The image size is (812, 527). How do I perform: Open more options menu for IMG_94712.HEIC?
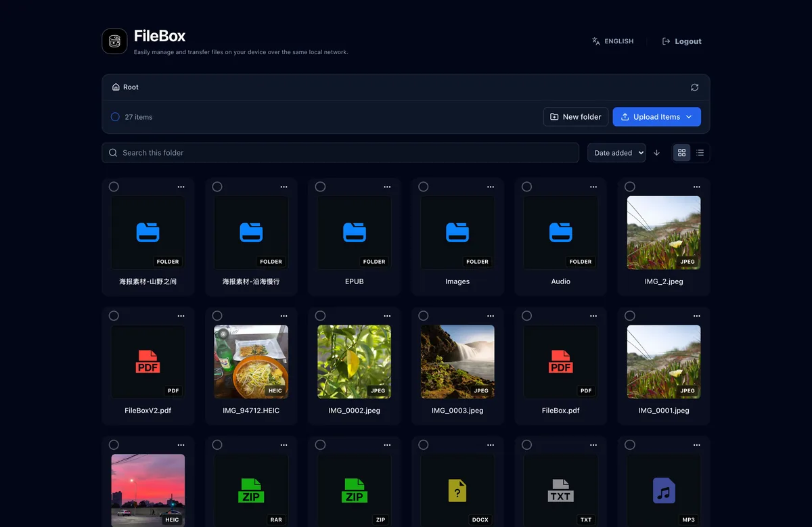click(x=284, y=316)
